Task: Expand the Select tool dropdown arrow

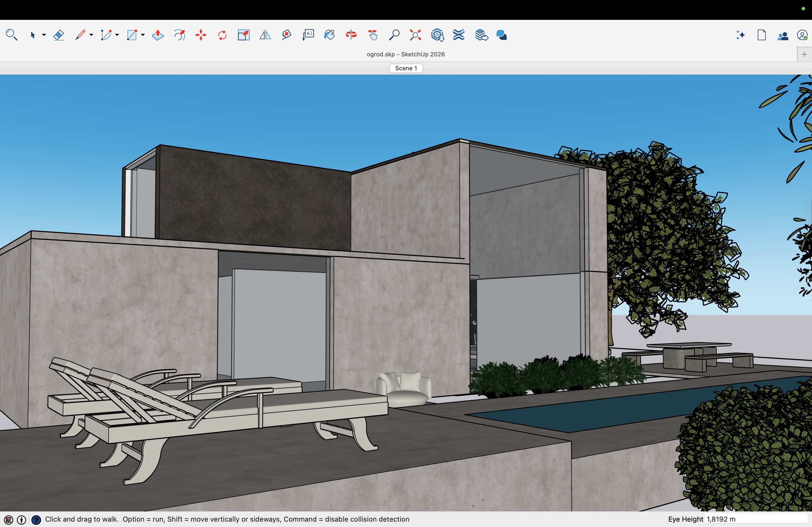Action: (x=44, y=35)
